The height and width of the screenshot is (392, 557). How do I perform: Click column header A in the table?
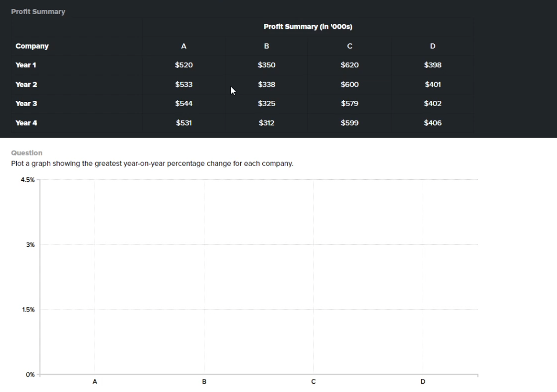[183, 46]
